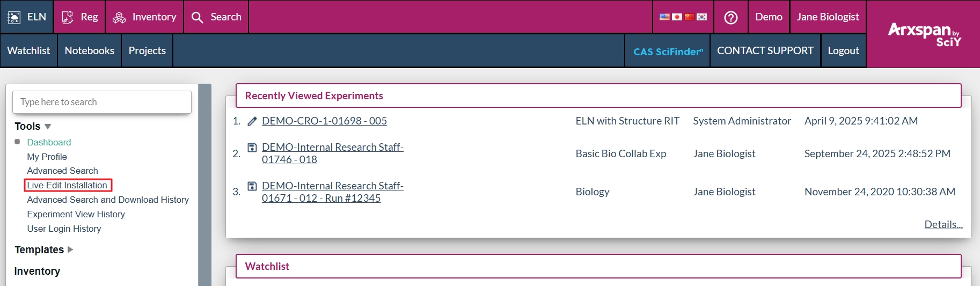Click the Search magnifying glass icon
Viewport: 980px width, 286px height.
click(198, 17)
